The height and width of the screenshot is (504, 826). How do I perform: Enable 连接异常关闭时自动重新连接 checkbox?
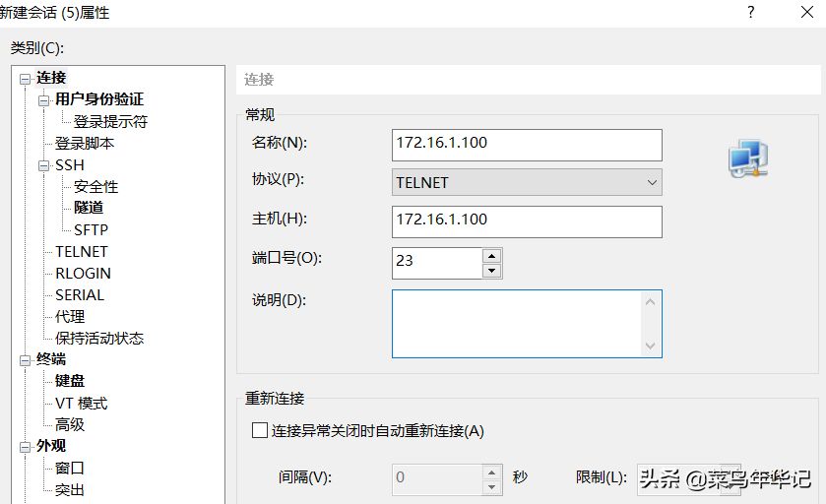(x=260, y=430)
